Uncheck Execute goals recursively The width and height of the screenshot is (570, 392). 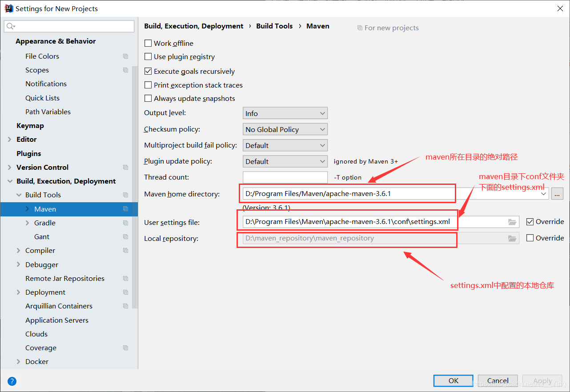148,71
